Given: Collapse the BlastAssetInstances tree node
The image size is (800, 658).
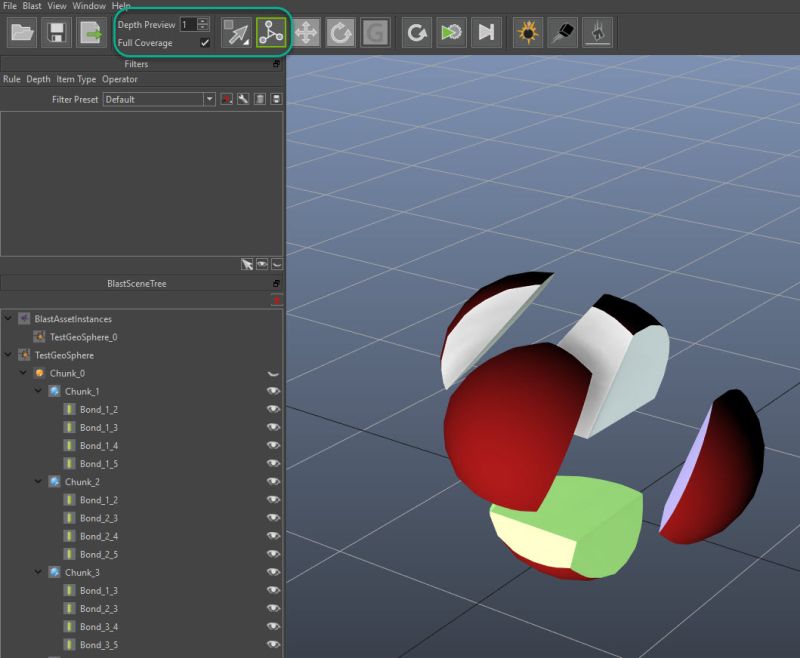Looking at the screenshot, I should (8, 318).
